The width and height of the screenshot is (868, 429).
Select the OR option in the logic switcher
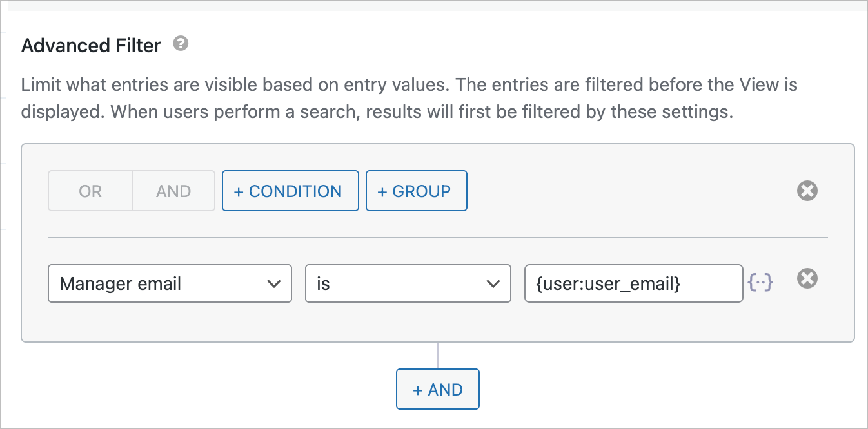coord(90,191)
